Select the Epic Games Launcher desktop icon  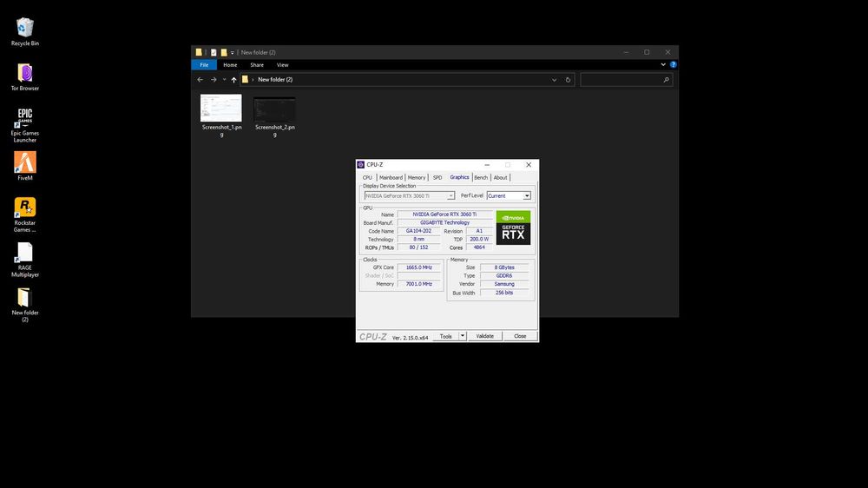[25, 126]
